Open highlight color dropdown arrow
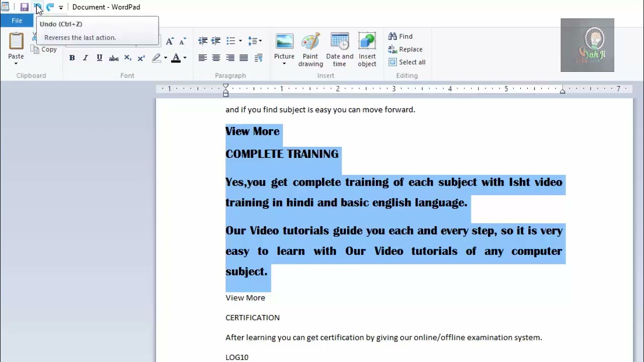The height and width of the screenshot is (362, 644). coord(166,58)
